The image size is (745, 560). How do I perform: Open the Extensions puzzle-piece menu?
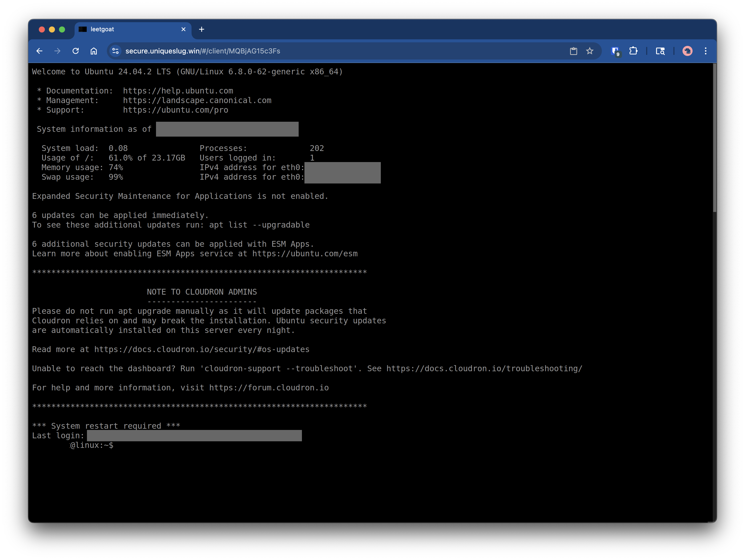(x=633, y=51)
